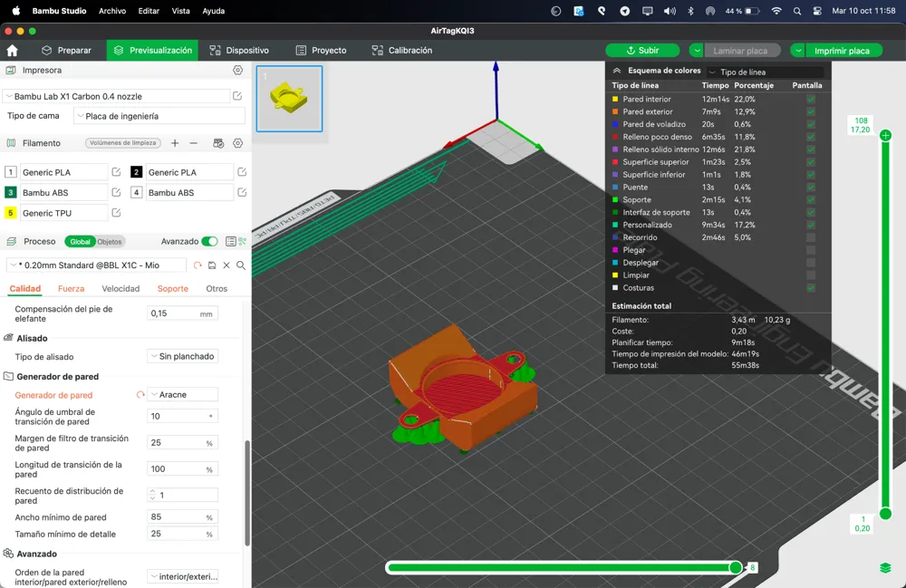This screenshot has height=588, width=906.
Task: Click the Wi-Fi status icon
Action: click(x=776, y=11)
